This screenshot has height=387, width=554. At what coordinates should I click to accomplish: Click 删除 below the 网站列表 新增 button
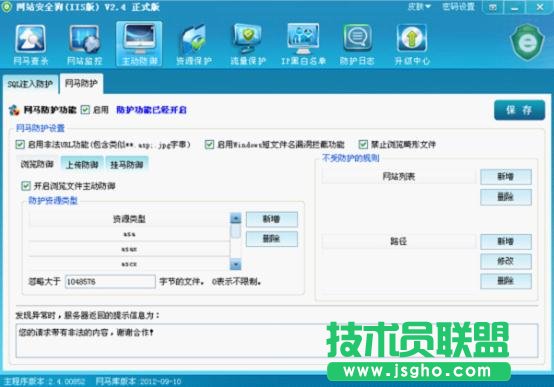pos(506,197)
